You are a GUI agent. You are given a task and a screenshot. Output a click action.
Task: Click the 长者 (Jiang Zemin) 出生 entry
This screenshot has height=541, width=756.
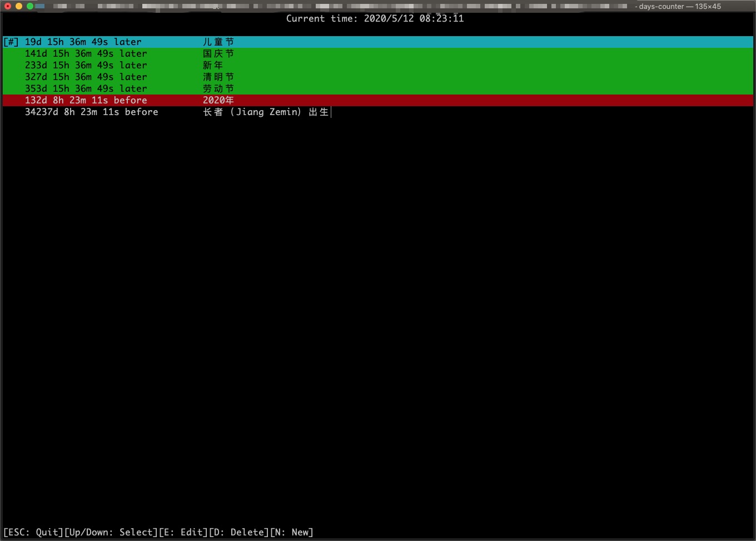(x=266, y=112)
